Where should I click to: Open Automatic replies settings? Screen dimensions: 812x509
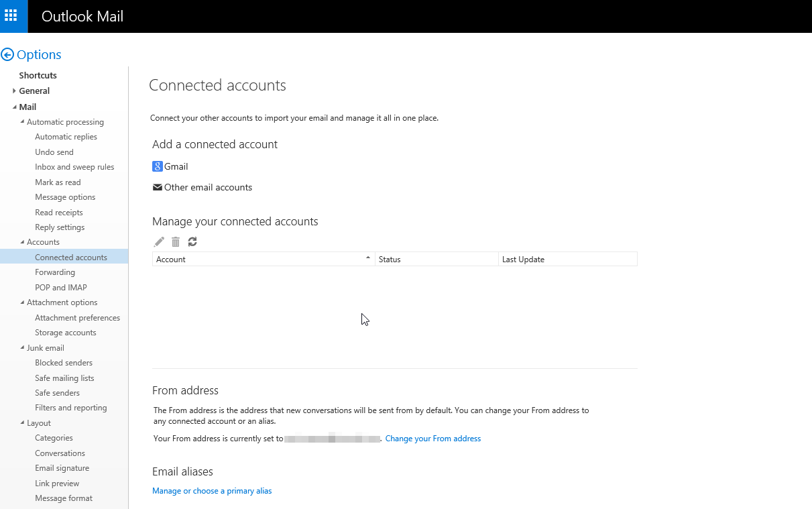(x=66, y=137)
